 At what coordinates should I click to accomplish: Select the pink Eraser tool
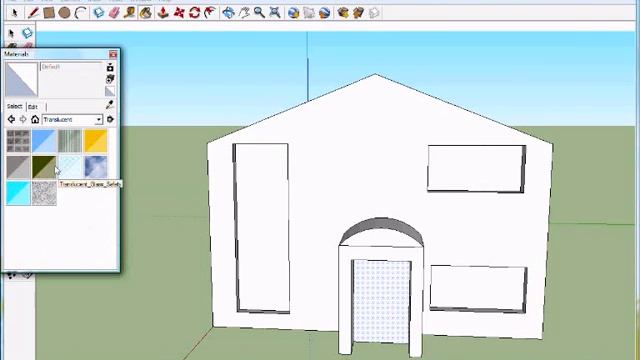coord(114,13)
